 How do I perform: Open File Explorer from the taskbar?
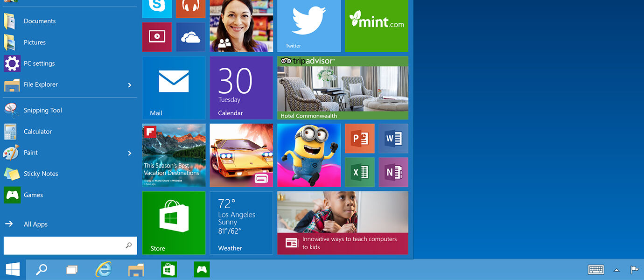pyautogui.click(x=136, y=270)
